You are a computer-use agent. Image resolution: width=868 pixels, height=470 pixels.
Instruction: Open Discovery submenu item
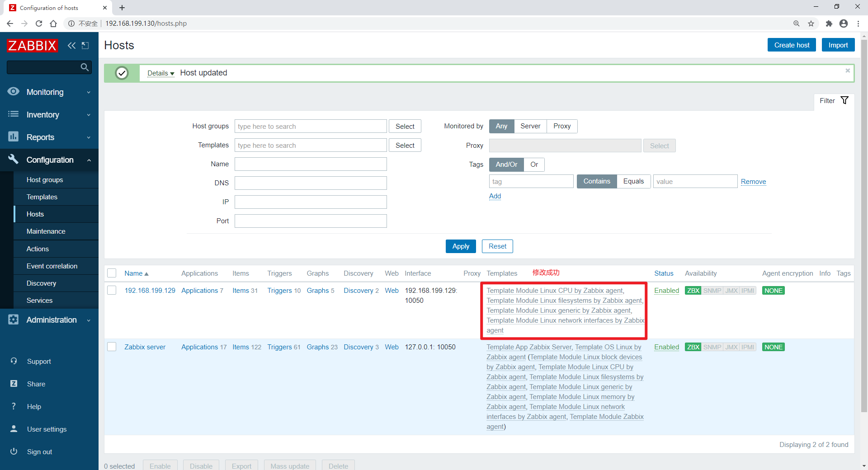(56, 283)
